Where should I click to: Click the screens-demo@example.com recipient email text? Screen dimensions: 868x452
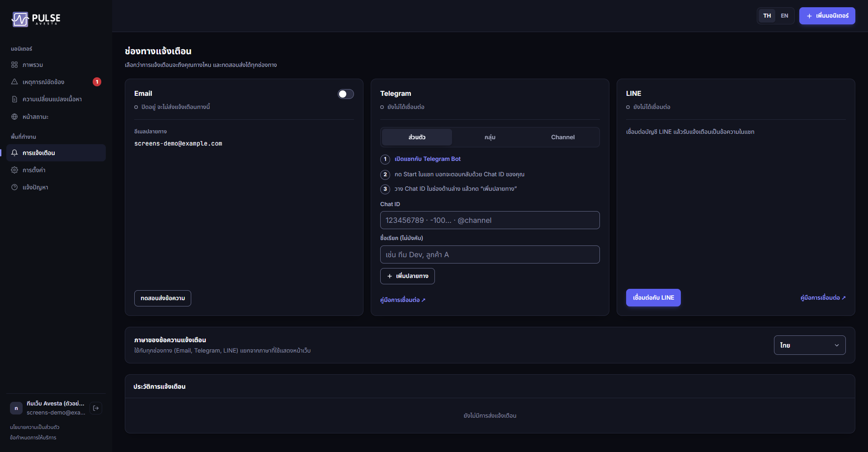tap(178, 144)
